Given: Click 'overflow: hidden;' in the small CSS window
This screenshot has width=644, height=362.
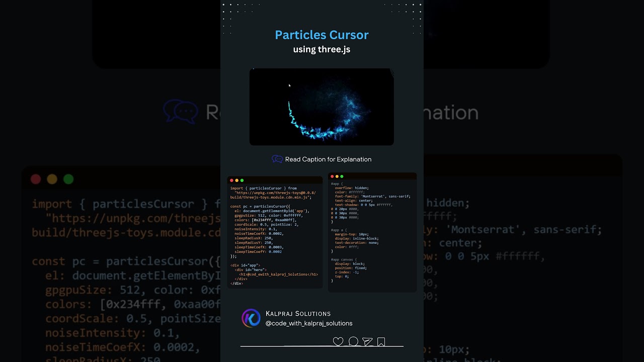Looking at the screenshot, I should click(x=352, y=188).
